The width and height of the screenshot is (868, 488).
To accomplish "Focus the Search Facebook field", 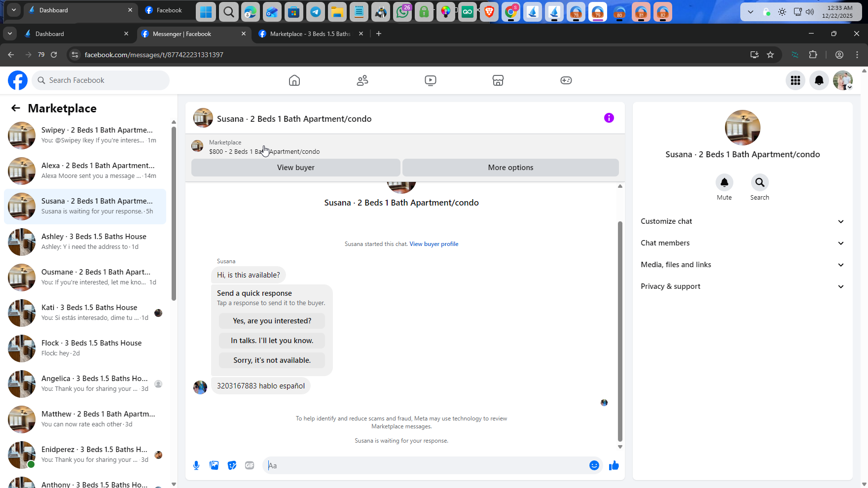I will (101, 80).
